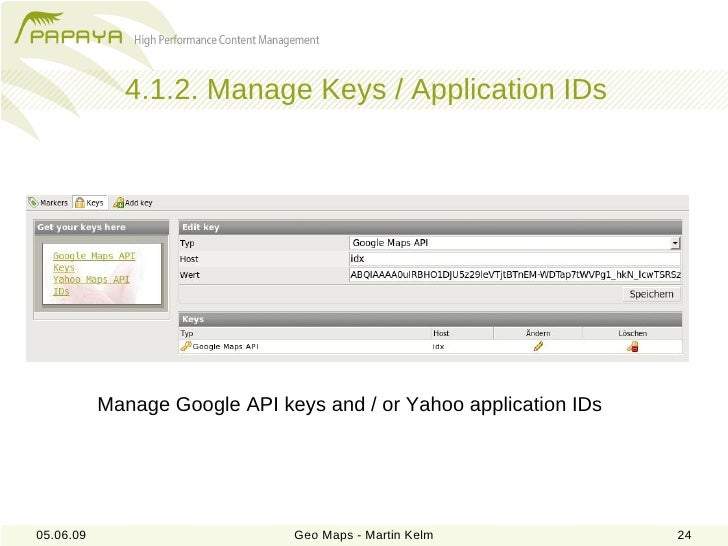Screen dimensions: 728x546
Task: Open the Markers tab
Action: tap(48, 202)
